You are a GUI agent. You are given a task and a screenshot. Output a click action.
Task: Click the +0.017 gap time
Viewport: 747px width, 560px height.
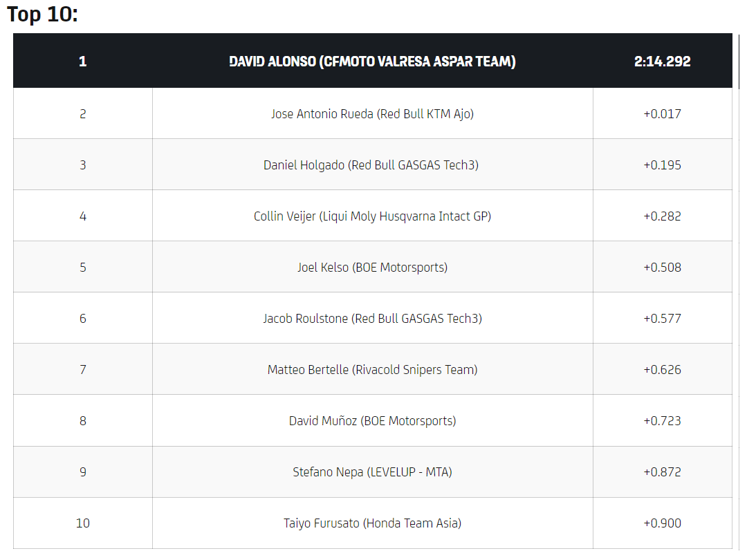(x=662, y=114)
